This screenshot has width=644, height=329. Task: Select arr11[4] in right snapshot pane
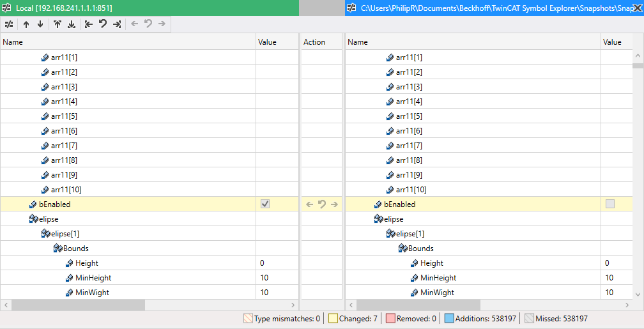409,102
